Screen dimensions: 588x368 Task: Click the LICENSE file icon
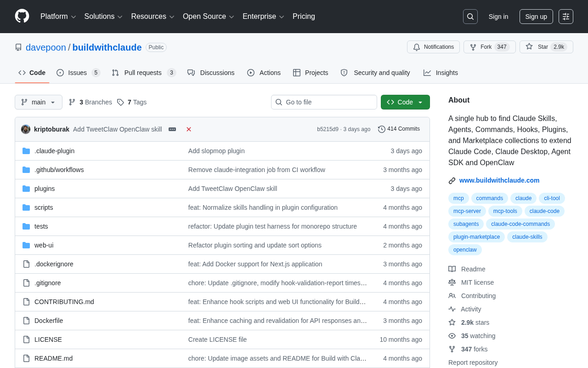26,339
